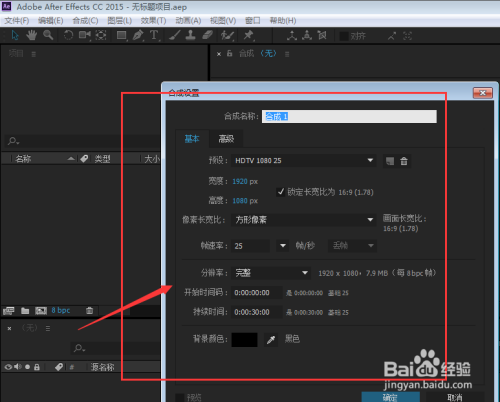The image size is (500, 402).
Task: Toggle timeline audio speaker column
Action: (x=18, y=367)
